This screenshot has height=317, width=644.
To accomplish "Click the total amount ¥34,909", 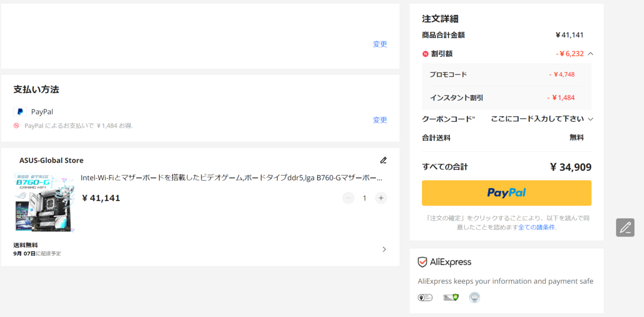I will click(x=570, y=167).
